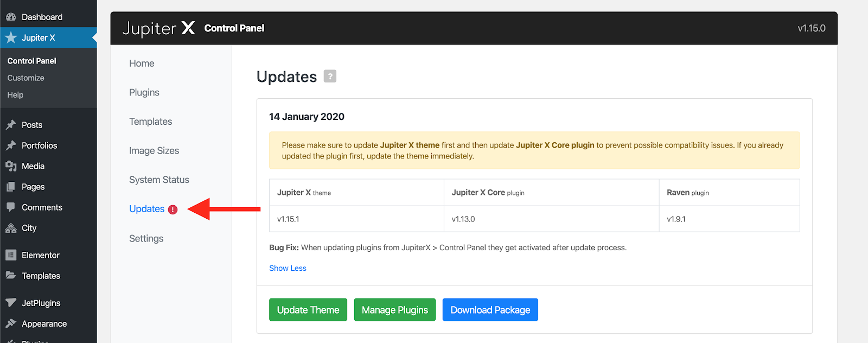Click the help question mark beside Updates
Screen dimensions: 868x343
pyautogui.click(x=330, y=76)
